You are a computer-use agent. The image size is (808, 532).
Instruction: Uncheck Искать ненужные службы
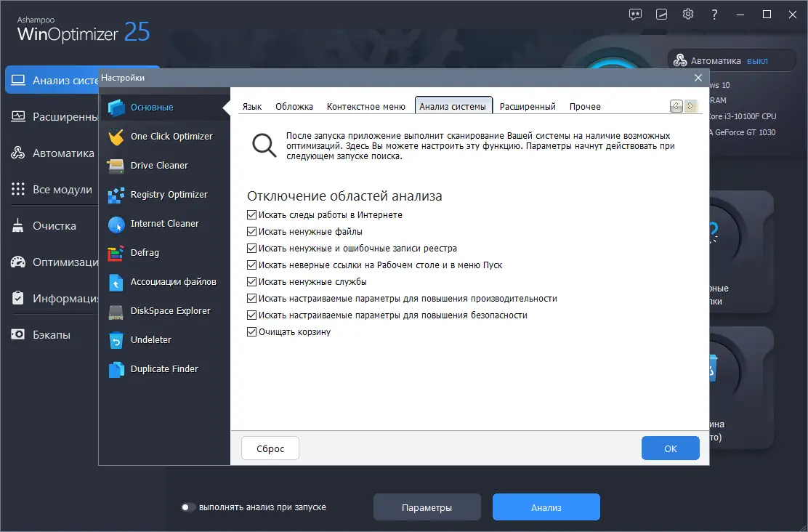pyautogui.click(x=251, y=282)
